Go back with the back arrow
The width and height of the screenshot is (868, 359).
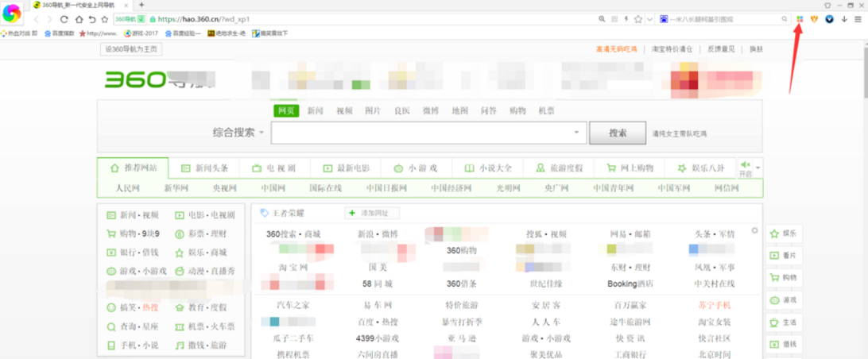(x=37, y=19)
